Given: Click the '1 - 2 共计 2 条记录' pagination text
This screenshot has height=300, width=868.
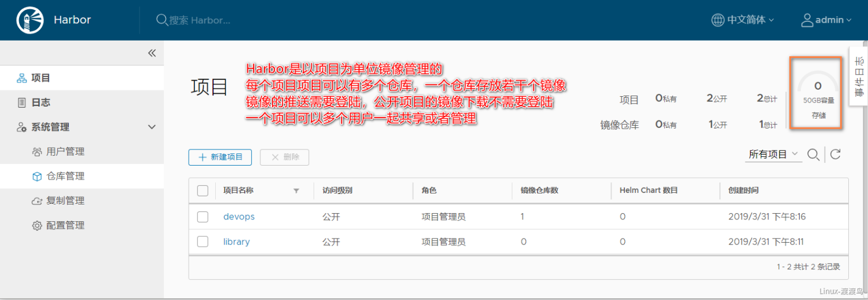Looking at the screenshot, I should pos(808,267).
